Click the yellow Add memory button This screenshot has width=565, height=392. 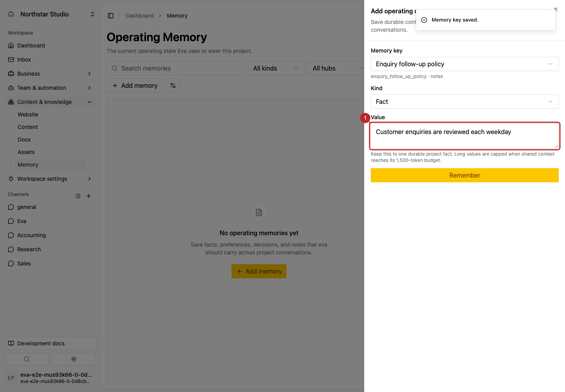click(x=259, y=271)
